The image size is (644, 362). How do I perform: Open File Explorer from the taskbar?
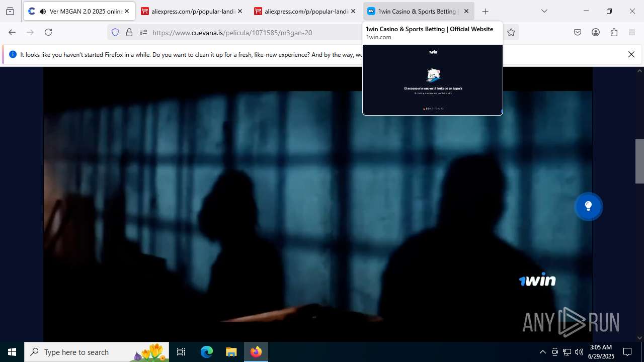coord(231,352)
